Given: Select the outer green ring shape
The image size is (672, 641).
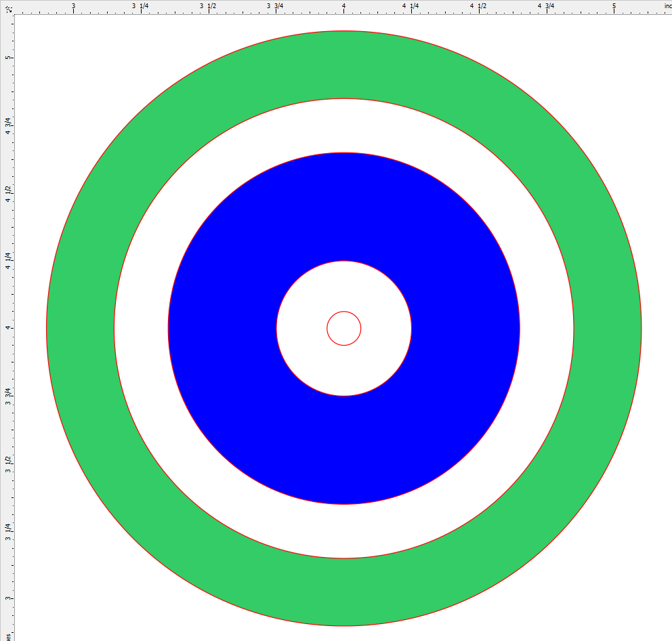Looking at the screenshot, I should 343,64.
